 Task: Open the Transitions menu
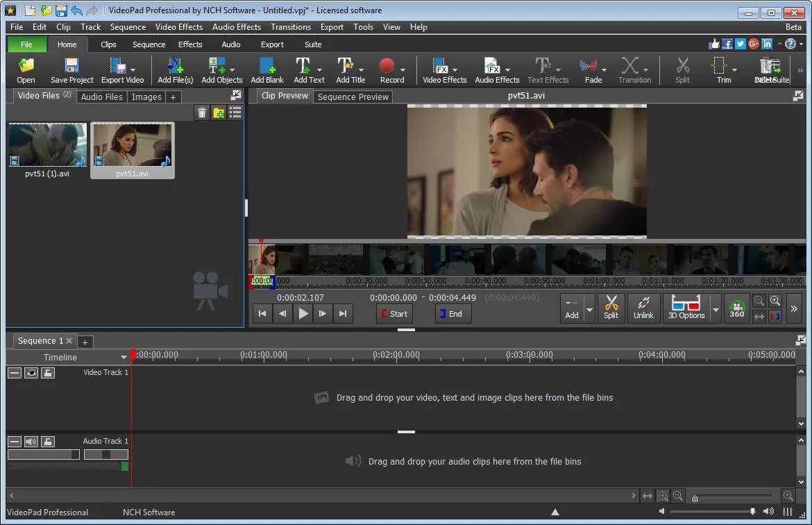pyautogui.click(x=290, y=27)
